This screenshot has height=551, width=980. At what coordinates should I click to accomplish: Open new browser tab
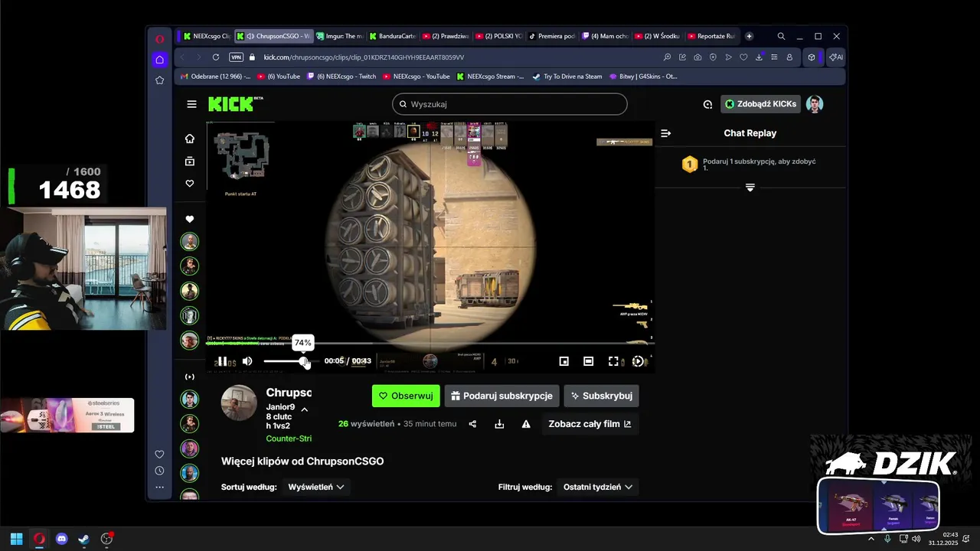point(749,36)
